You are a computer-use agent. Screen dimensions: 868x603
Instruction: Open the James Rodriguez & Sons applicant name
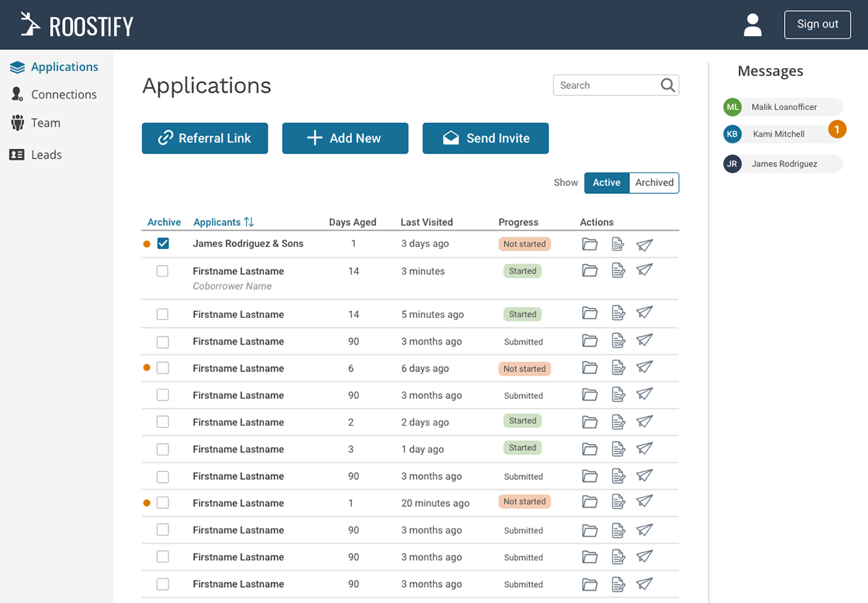[x=248, y=243]
